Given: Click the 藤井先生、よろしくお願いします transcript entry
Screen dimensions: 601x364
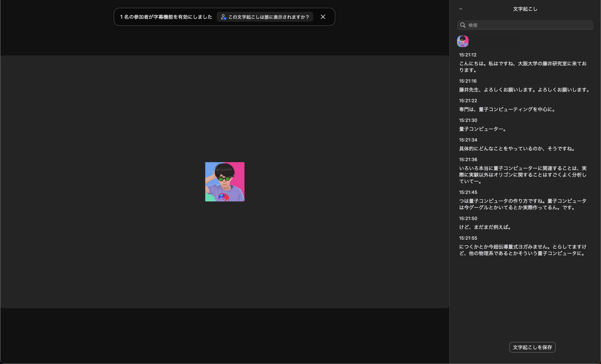Looking at the screenshot, I should pos(524,90).
